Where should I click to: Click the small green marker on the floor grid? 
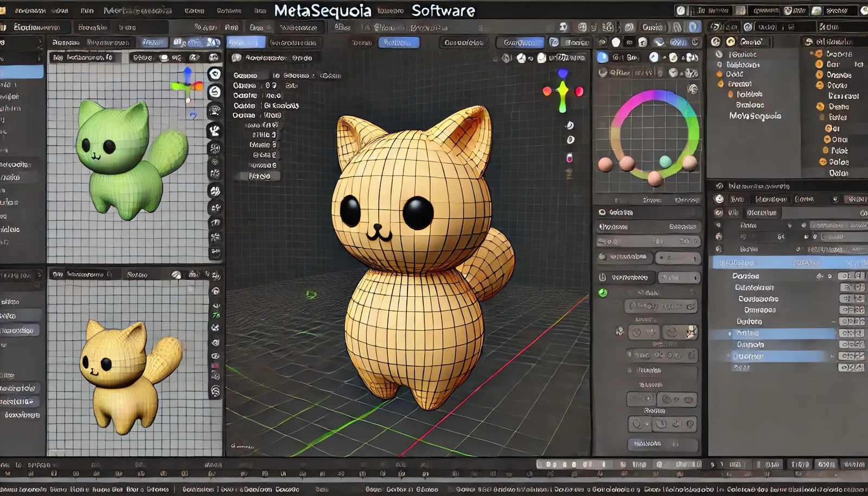[x=311, y=294]
